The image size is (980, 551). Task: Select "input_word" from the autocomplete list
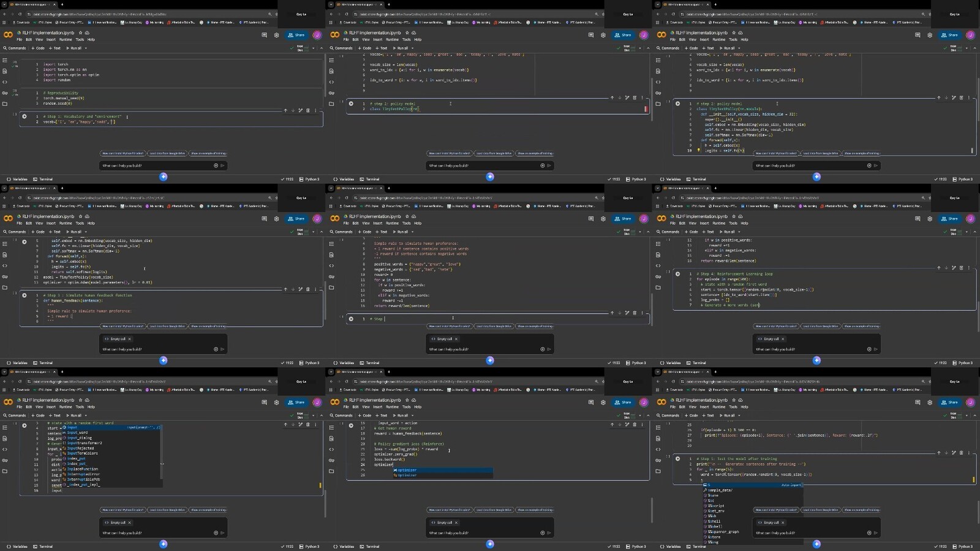click(77, 433)
